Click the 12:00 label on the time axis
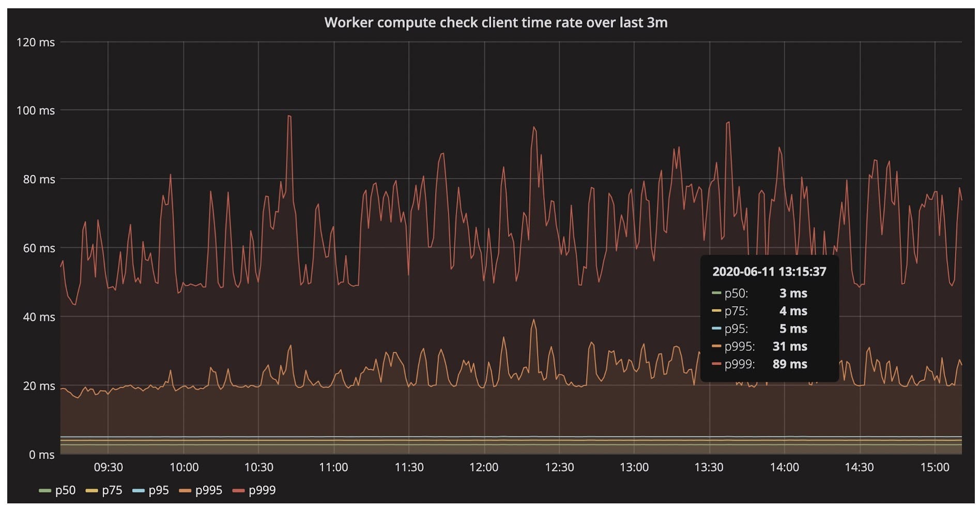 click(x=484, y=468)
